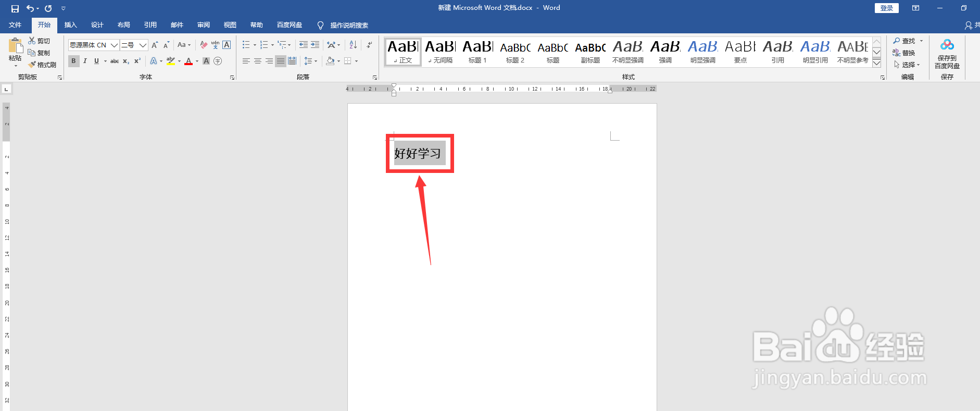Show or hide paragraph marks

[369, 45]
